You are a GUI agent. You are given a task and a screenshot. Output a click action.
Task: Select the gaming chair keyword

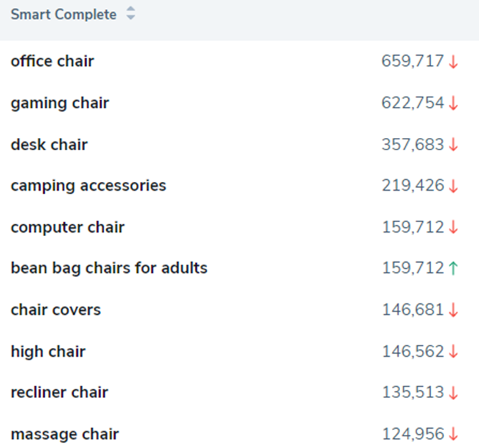point(60,103)
